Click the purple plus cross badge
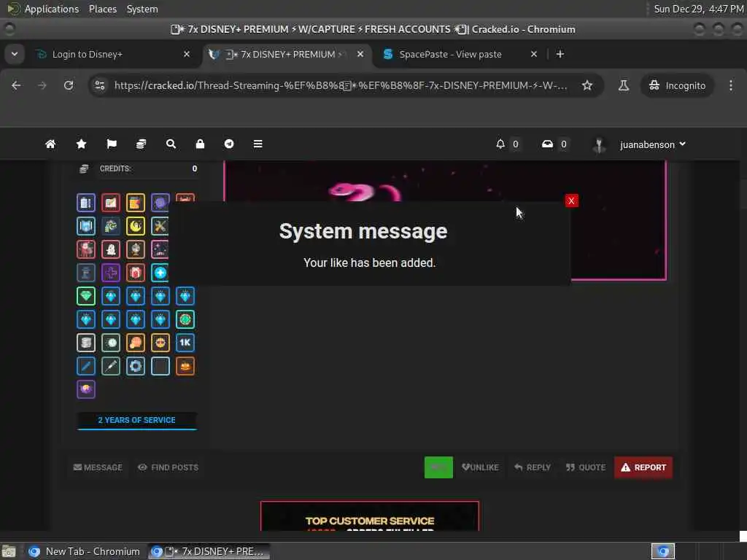The width and height of the screenshot is (747, 560). pos(111,273)
